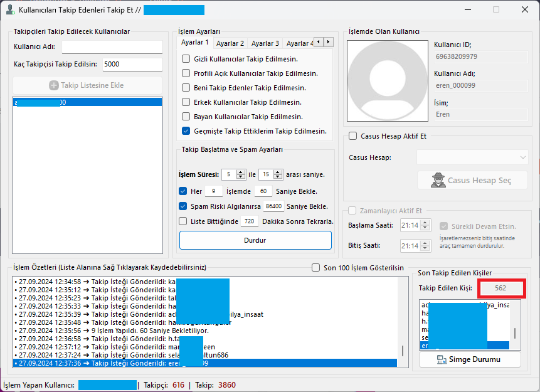
Task: Click the Her işlem count field showing 9
Action: tap(213, 191)
